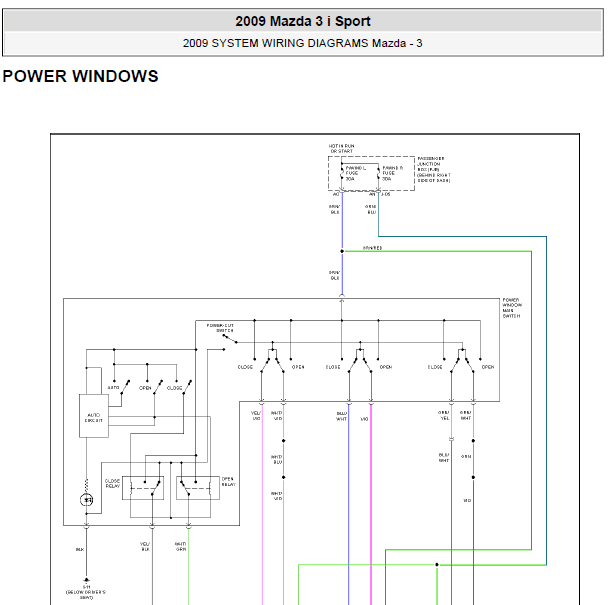Click the Passenger Junction Box label

(434, 170)
